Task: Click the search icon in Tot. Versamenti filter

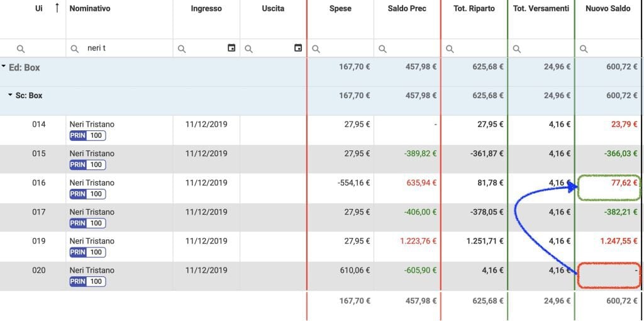Action: 517,48
